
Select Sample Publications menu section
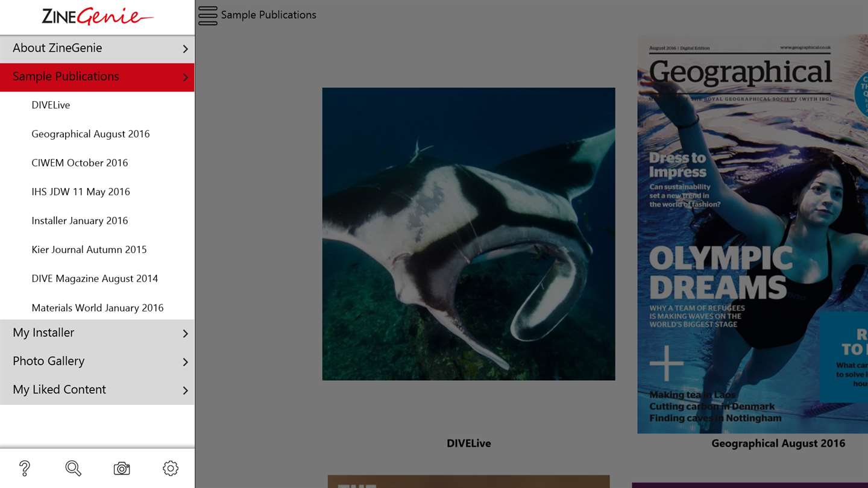click(x=97, y=77)
